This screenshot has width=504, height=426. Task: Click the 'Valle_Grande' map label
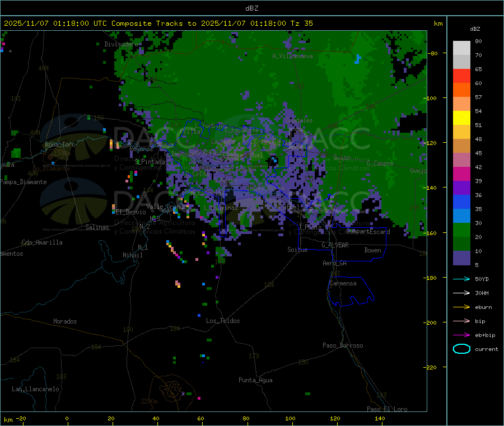[x=166, y=207]
